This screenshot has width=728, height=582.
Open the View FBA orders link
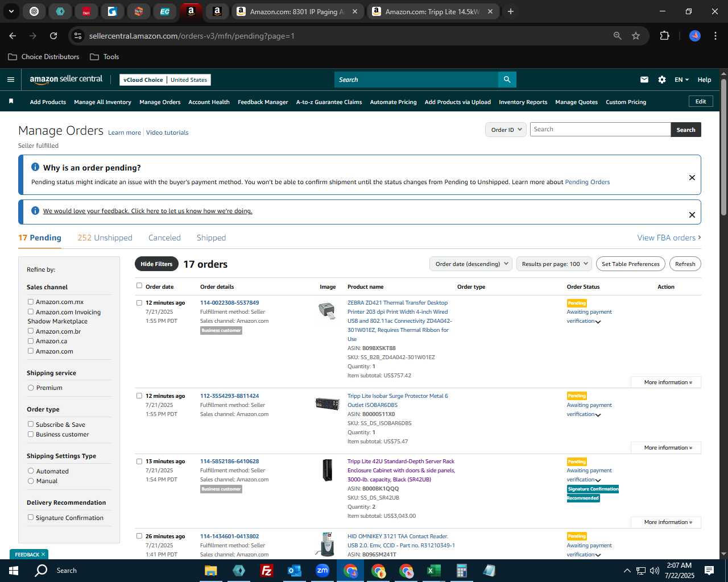[x=669, y=238]
